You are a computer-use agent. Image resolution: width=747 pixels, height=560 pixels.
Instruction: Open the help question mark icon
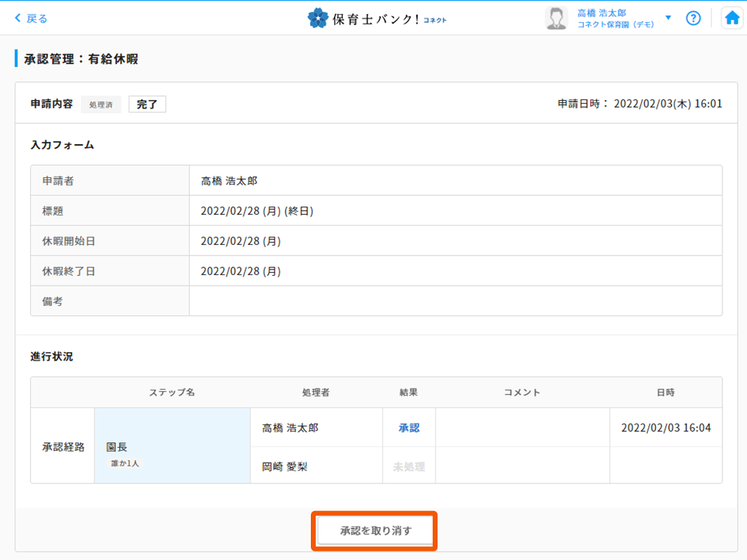tap(693, 18)
